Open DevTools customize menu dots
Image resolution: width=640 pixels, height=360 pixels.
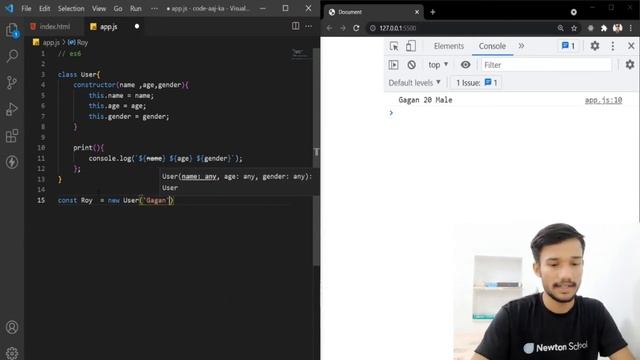(613, 46)
